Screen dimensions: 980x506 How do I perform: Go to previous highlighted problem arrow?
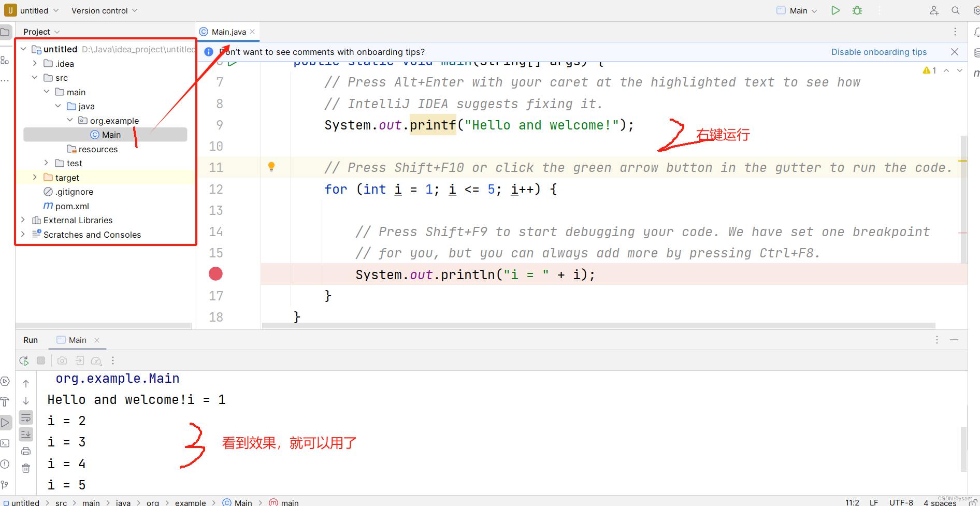coord(946,70)
